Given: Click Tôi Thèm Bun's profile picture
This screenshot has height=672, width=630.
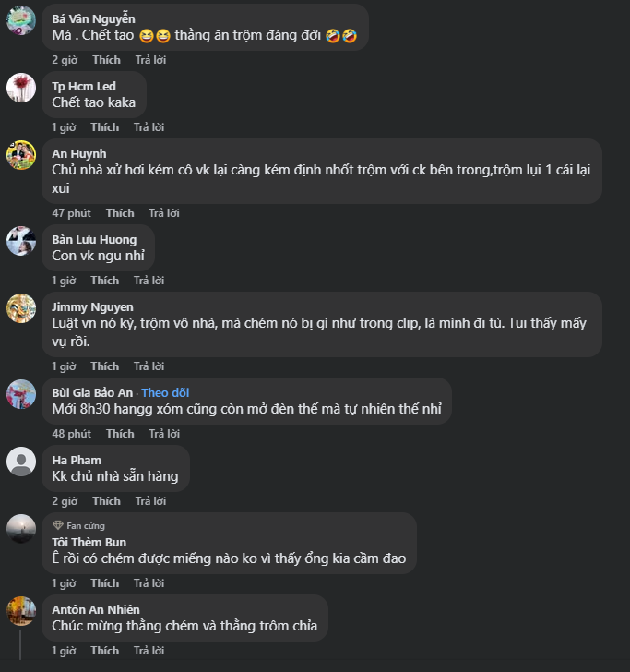Looking at the screenshot, I should click(x=21, y=529).
